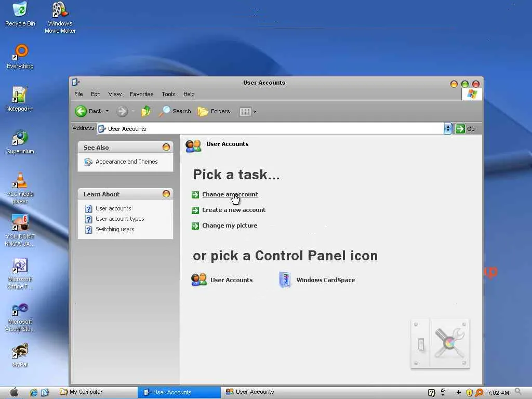
Task: Click the magnifier icon by the clock
Action: coord(518,392)
